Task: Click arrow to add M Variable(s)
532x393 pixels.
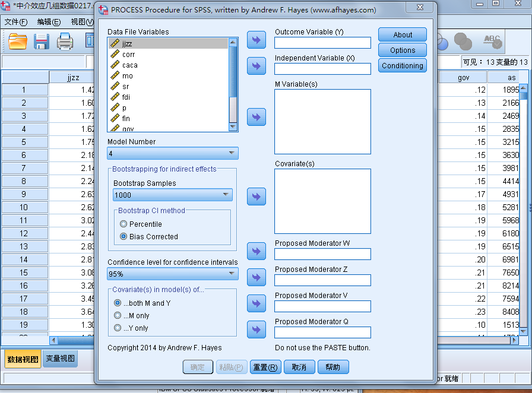Action: pyautogui.click(x=256, y=117)
